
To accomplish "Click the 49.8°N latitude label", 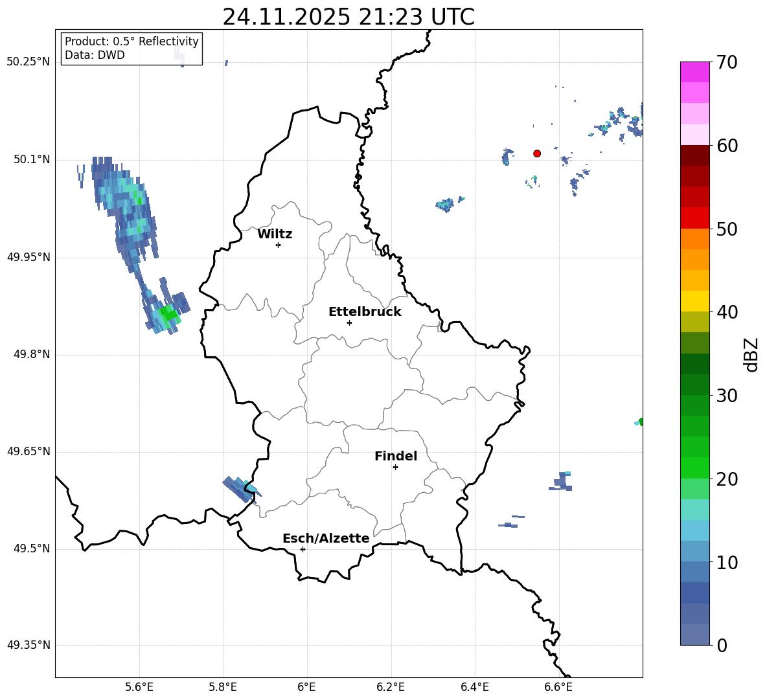I will click(x=32, y=354).
